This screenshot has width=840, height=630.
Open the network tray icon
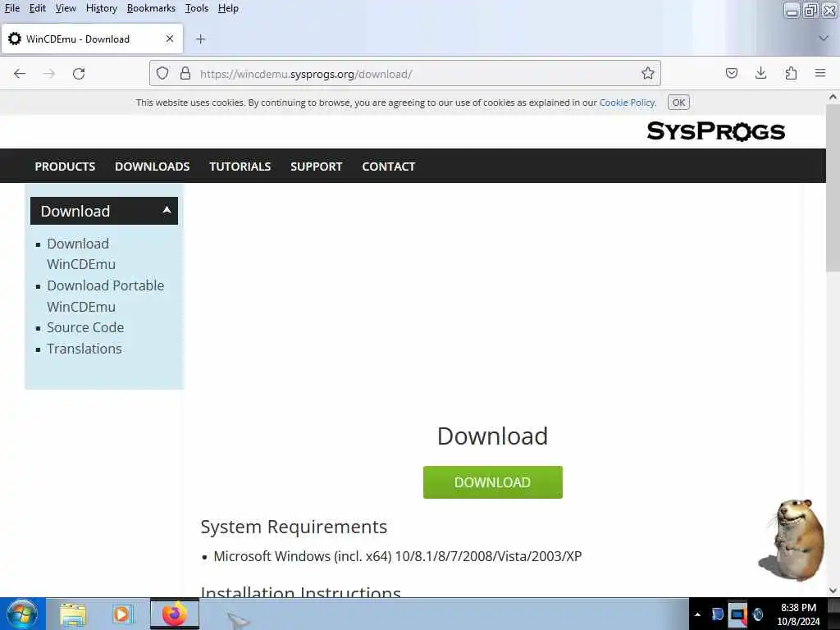coord(737,614)
